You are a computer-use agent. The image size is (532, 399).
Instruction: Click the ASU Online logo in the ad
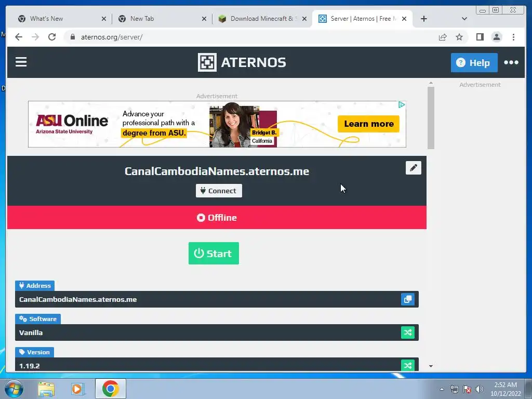72,124
